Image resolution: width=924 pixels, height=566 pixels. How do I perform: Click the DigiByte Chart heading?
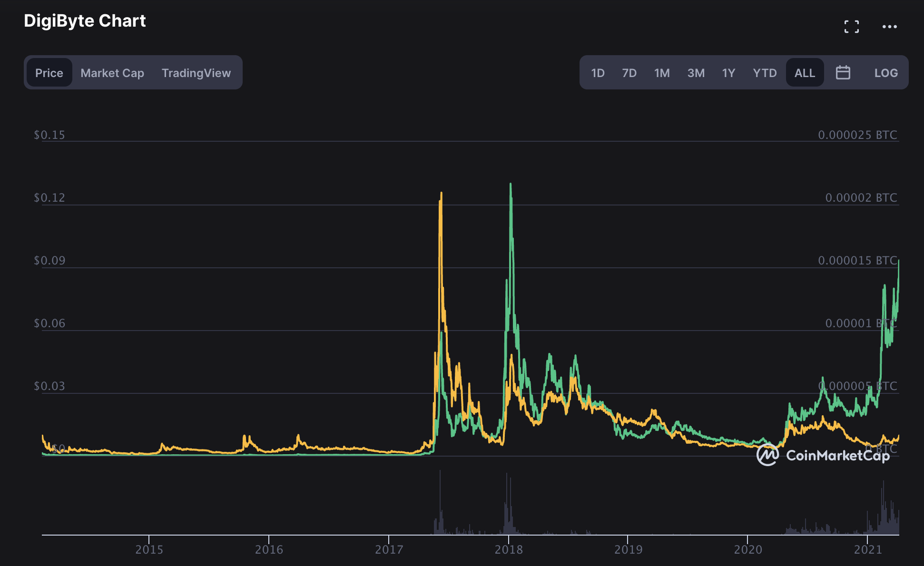[85, 21]
